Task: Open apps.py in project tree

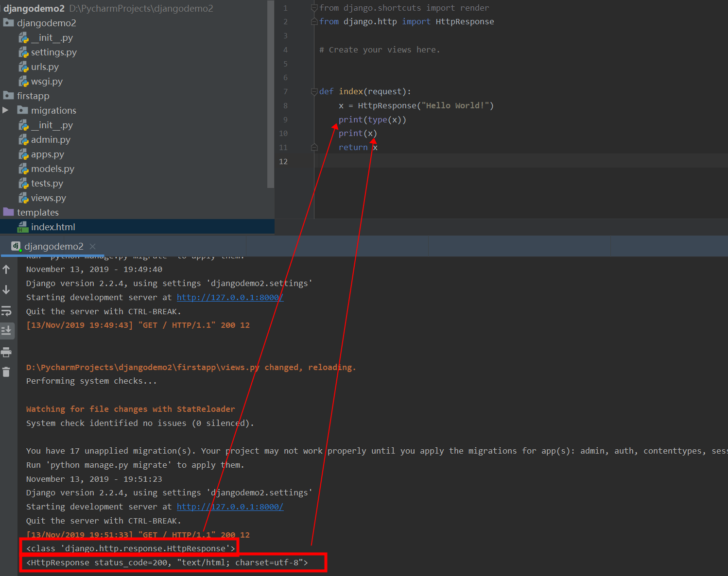Action: pos(47,154)
